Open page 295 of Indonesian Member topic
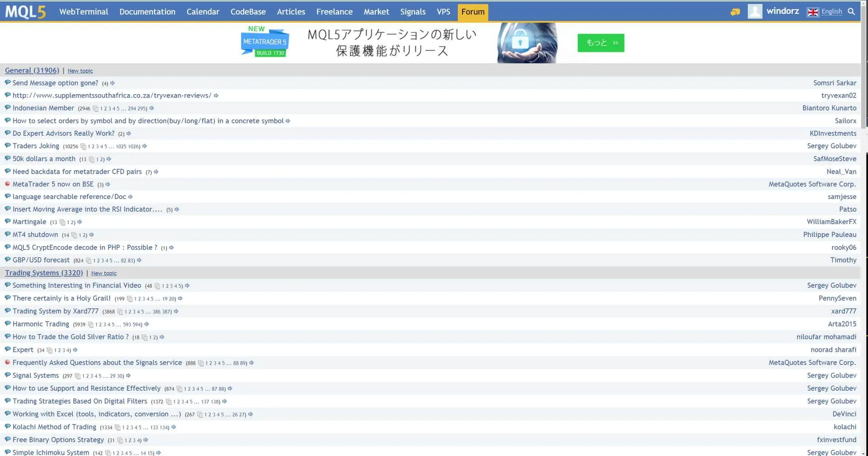This screenshot has width=868, height=456. 142,109
